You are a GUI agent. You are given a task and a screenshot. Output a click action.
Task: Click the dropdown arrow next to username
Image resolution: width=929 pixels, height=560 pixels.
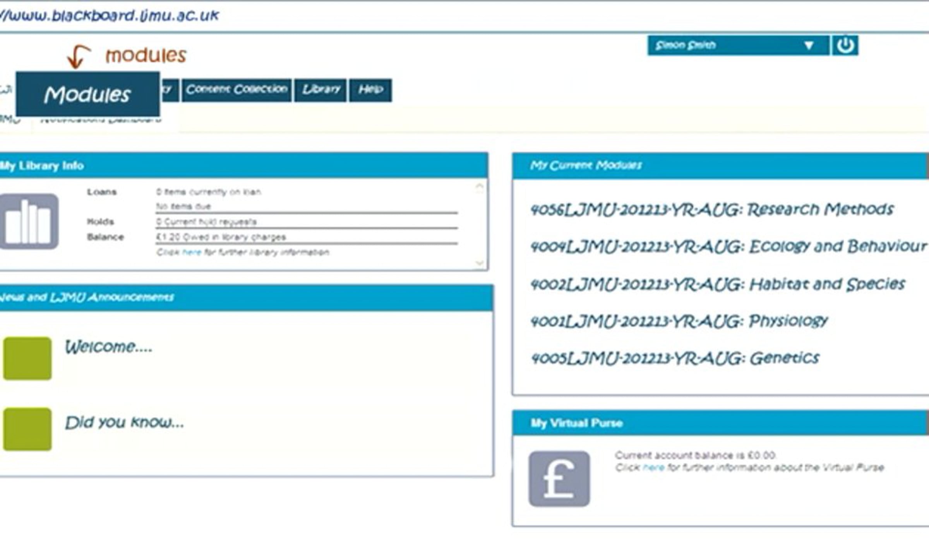click(808, 46)
